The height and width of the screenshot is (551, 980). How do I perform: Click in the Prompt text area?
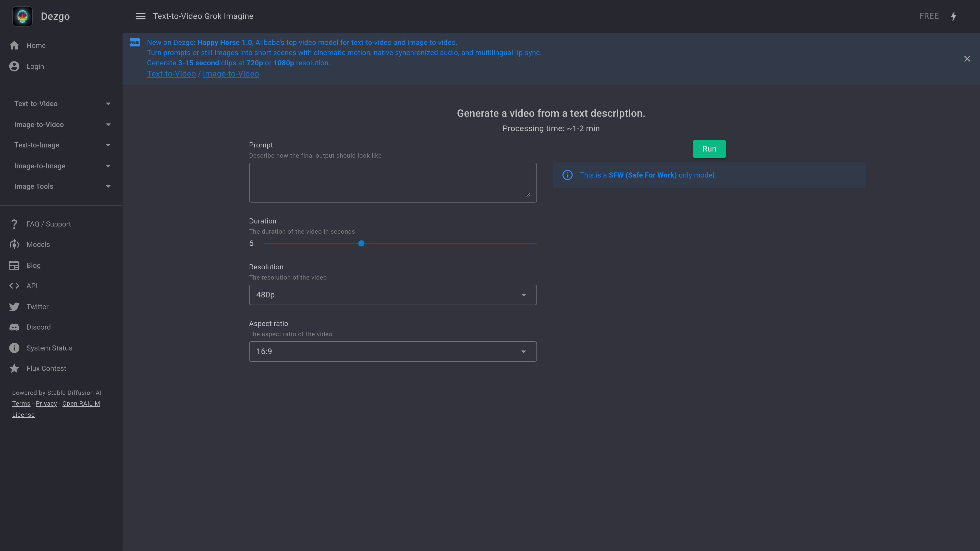393,183
